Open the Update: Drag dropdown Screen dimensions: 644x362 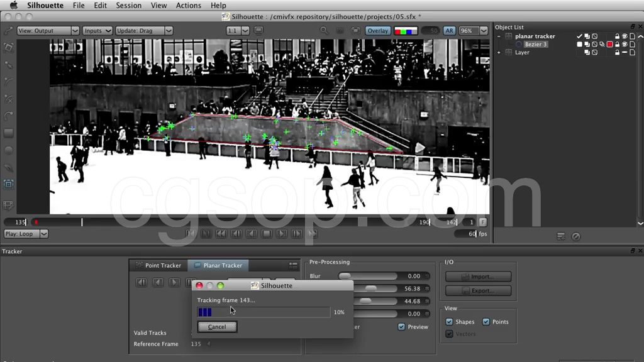pyautogui.click(x=144, y=31)
